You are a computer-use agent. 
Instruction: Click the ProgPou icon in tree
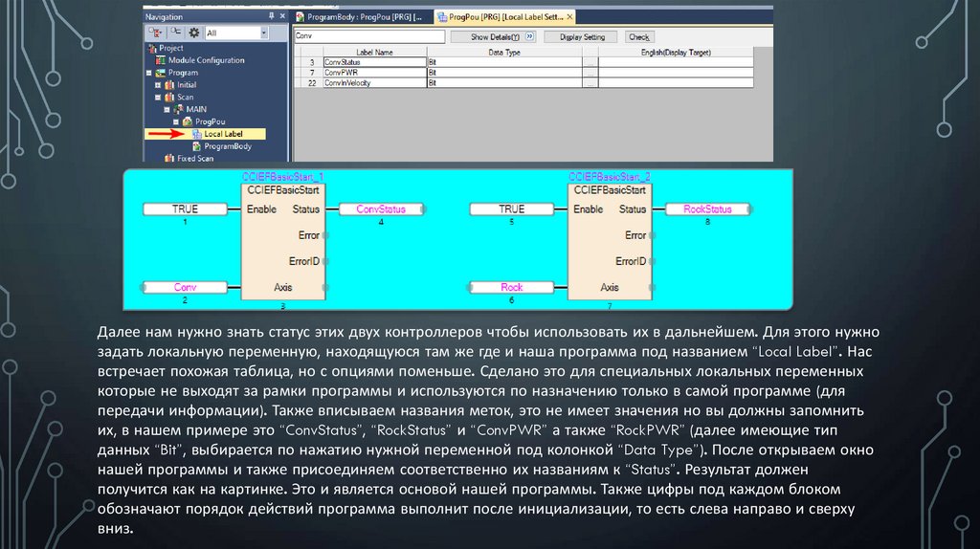coord(187,121)
